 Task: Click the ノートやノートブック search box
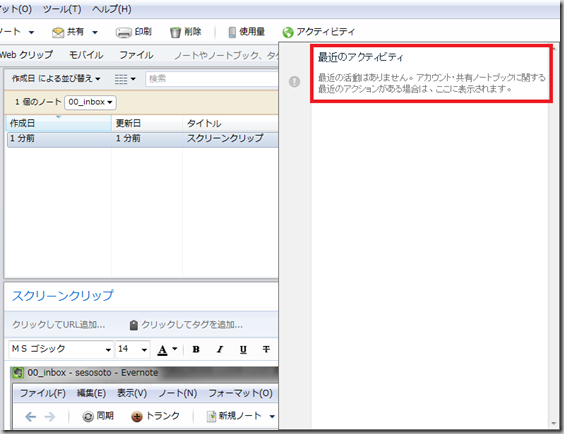click(x=226, y=55)
